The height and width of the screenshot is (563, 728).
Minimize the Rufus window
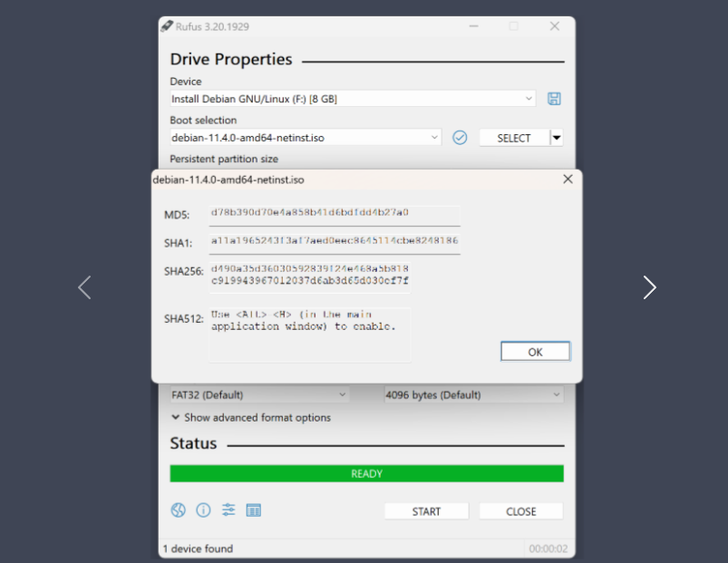coord(473,26)
